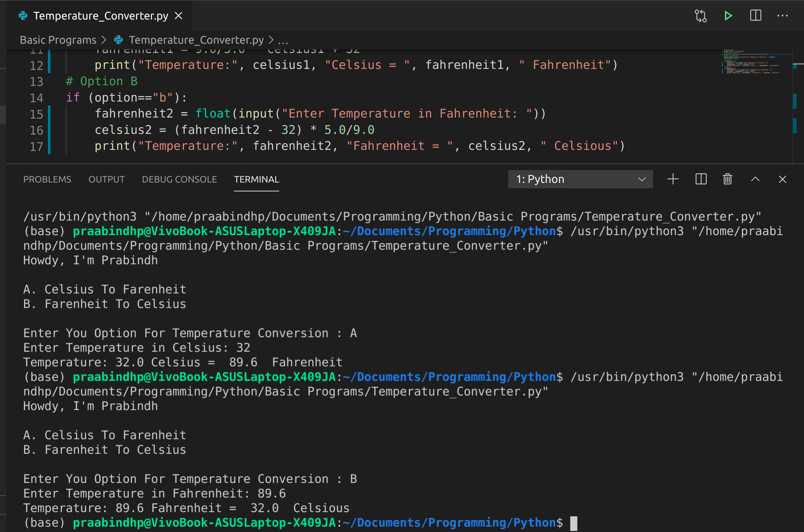Select OUTPUT panel tab
Screen dimensions: 804x532
pyautogui.click(x=107, y=179)
